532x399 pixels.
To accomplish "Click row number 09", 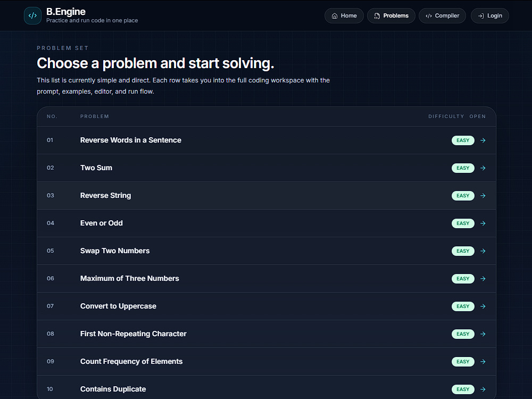I will point(50,361).
